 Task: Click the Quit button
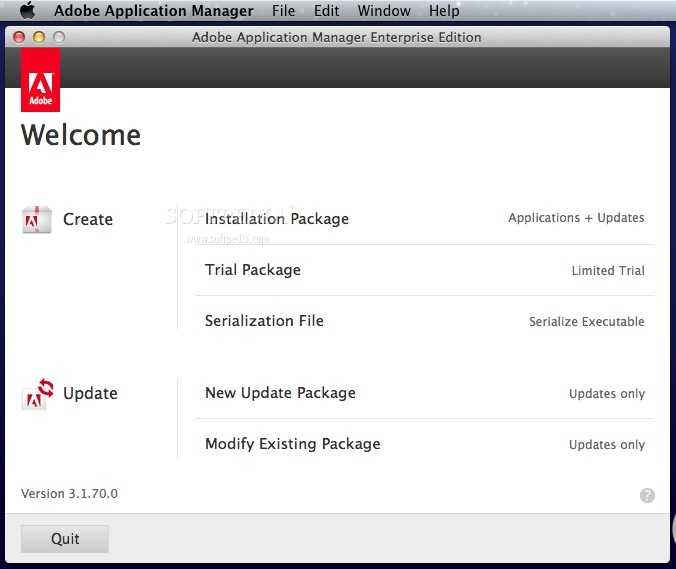click(65, 539)
